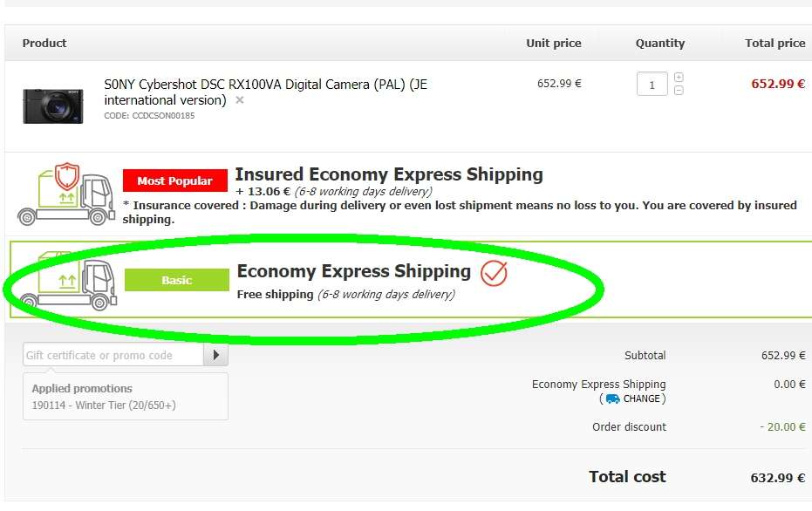This screenshot has width=812, height=511.
Task: Click the Winter Tier applied promotion
Action: (x=104, y=405)
